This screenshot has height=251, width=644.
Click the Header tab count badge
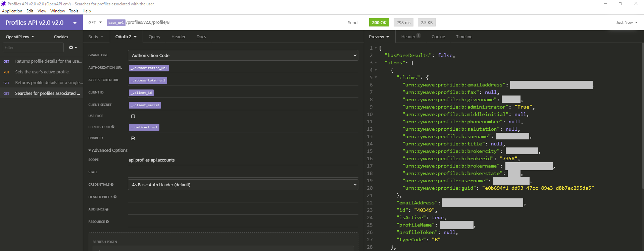pos(418,36)
